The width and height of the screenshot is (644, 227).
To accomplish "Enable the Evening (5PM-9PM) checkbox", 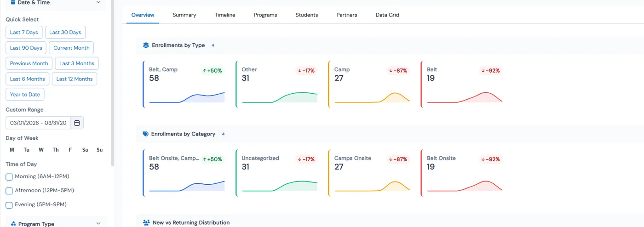I will 9,205.
